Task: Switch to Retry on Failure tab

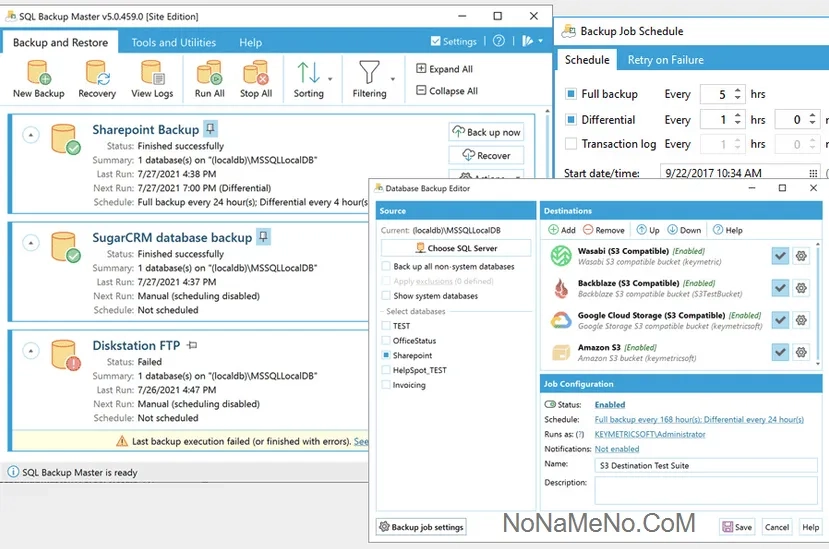Action: (665, 60)
